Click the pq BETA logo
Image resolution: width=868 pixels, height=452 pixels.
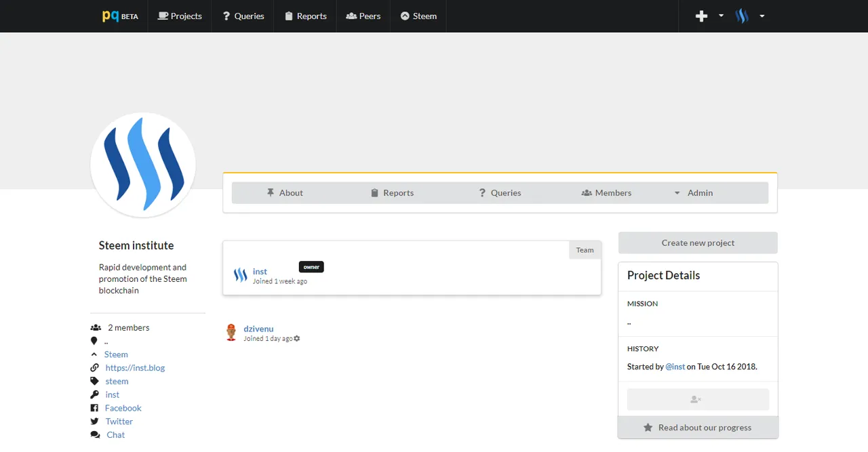120,16
